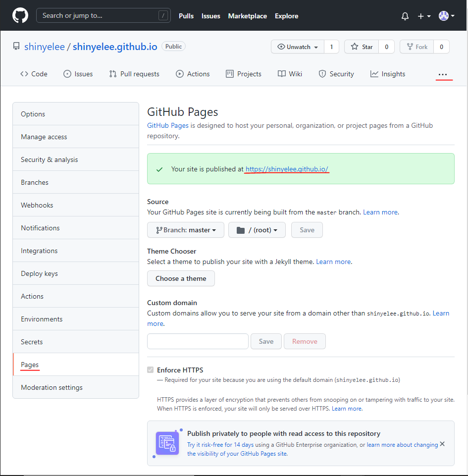Screen dimensions: 468x476
Task: Click Choose a theme button
Action: [181, 278]
